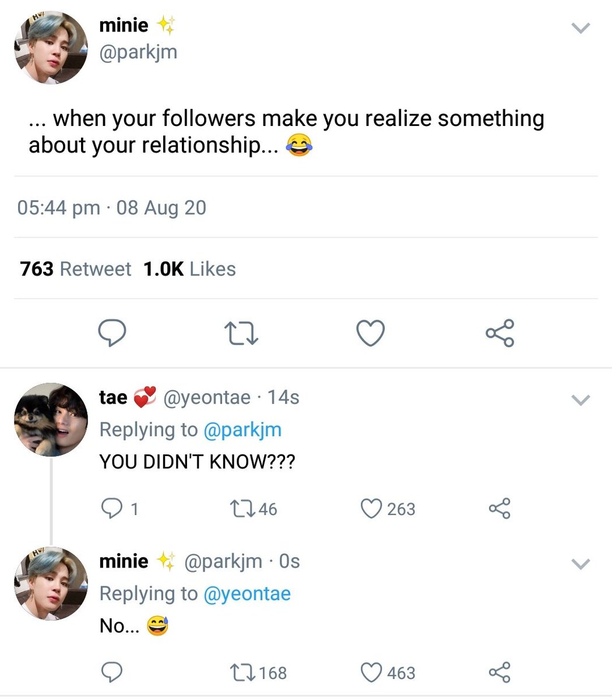Share minie's No... reply
This screenshot has width=612, height=700.
(x=500, y=673)
